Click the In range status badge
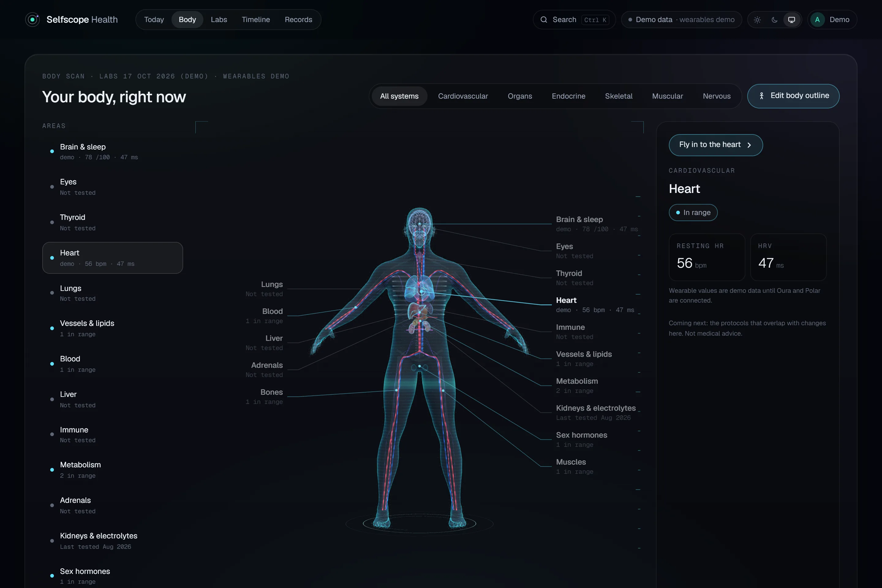The height and width of the screenshot is (588, 882). click(x=693, y=213)
